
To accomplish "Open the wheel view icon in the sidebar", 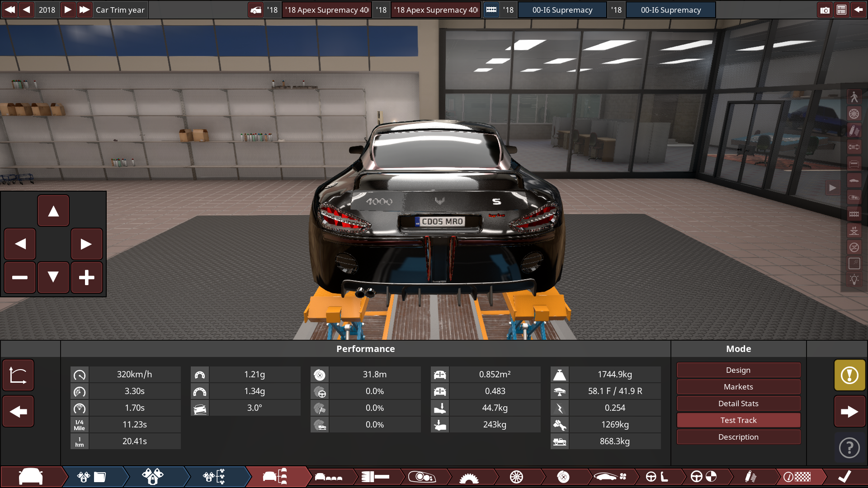I will pyautogui.click(x=854, y=113).
